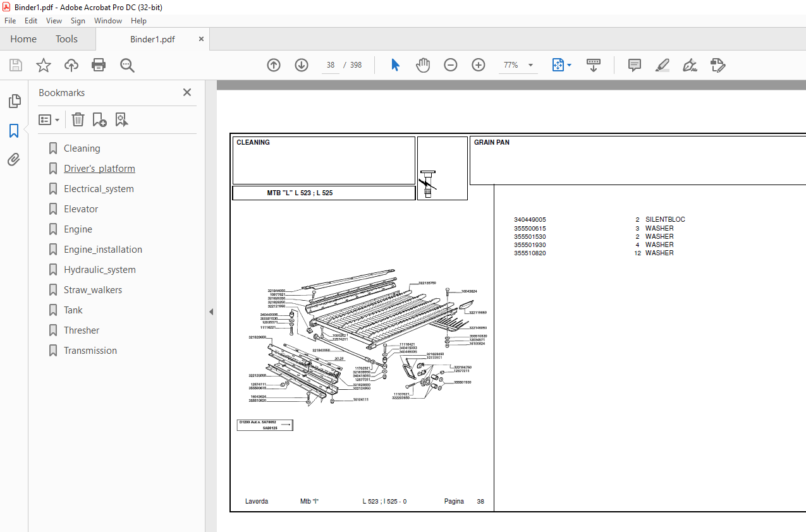Open the Edit menu
Image resolution: width=806 pixels, height=532 pixels.
click(31, 21)
